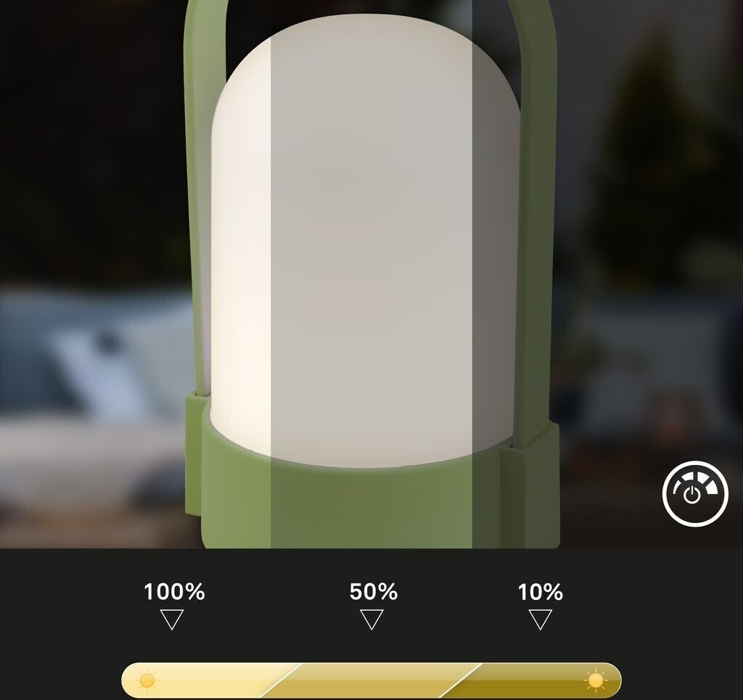Click the bright sun icon on left of bar

[147, 680]
